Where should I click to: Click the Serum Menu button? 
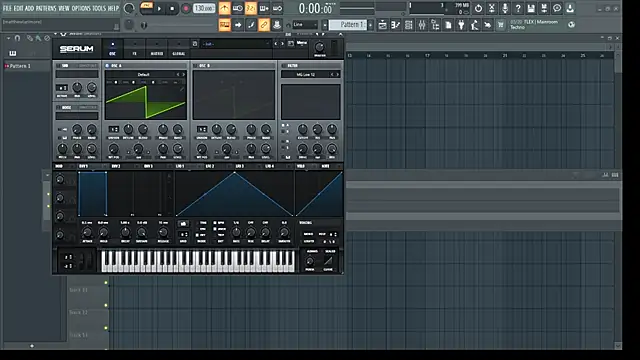pos(302,43)
